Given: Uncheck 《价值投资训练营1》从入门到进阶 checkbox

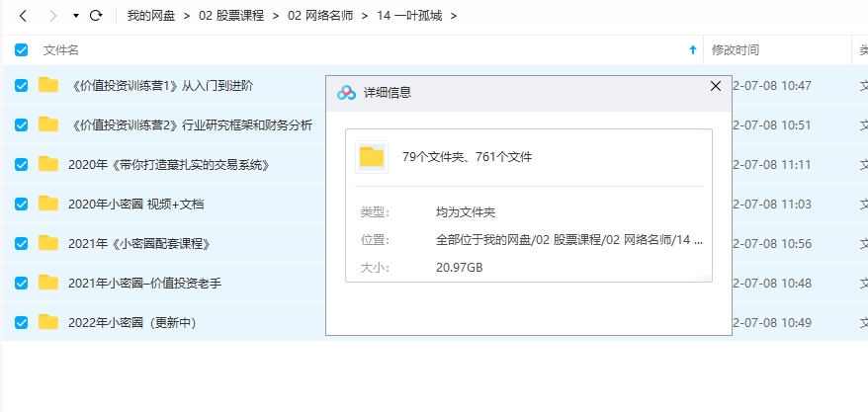Looking at the screenshot, I should [22, 86].
